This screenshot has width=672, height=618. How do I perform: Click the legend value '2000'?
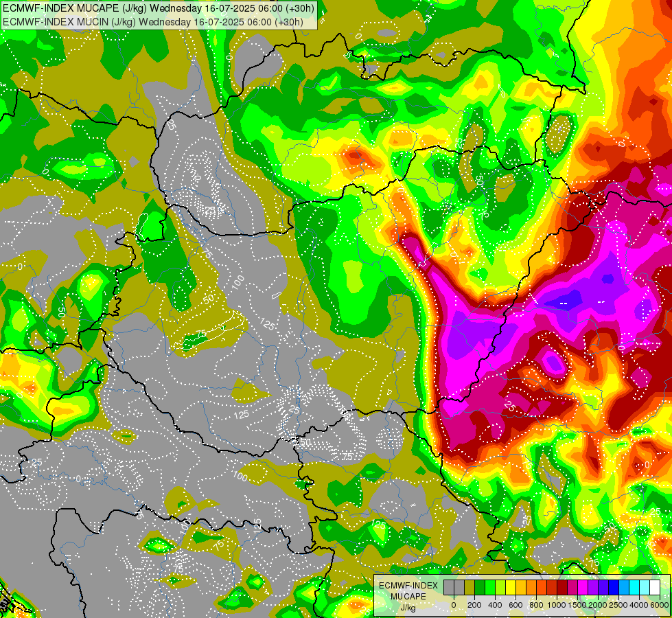coord(599,605)
